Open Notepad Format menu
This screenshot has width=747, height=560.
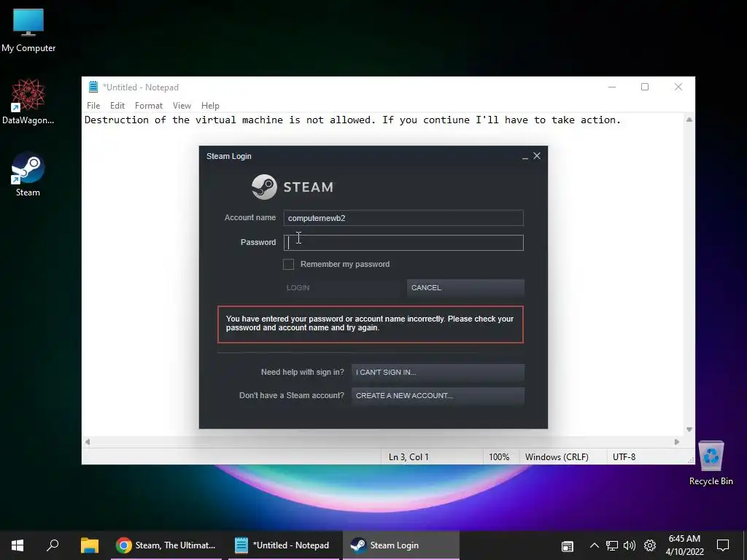click(149, 106)
